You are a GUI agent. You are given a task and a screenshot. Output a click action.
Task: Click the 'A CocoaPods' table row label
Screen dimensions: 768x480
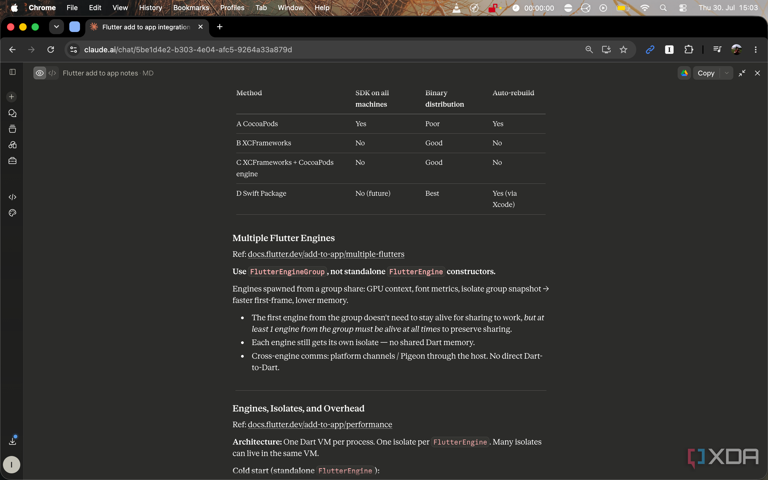[257, 124]
